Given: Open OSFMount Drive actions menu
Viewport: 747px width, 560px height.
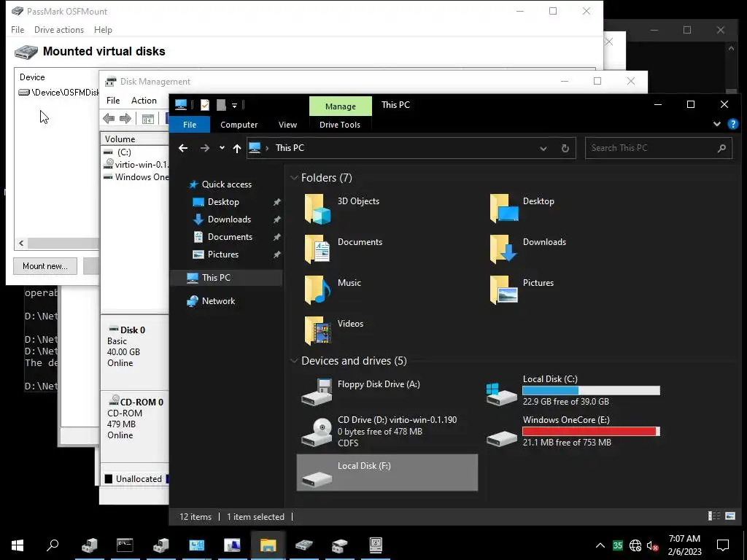Looking at the screenshot, I should (59, 29).
